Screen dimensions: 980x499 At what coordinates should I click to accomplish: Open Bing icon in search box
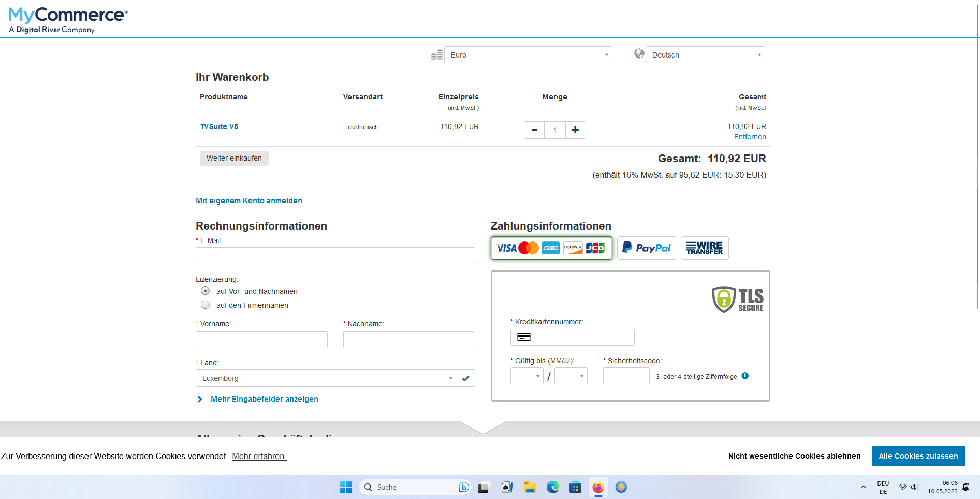(x=463, y=487)
